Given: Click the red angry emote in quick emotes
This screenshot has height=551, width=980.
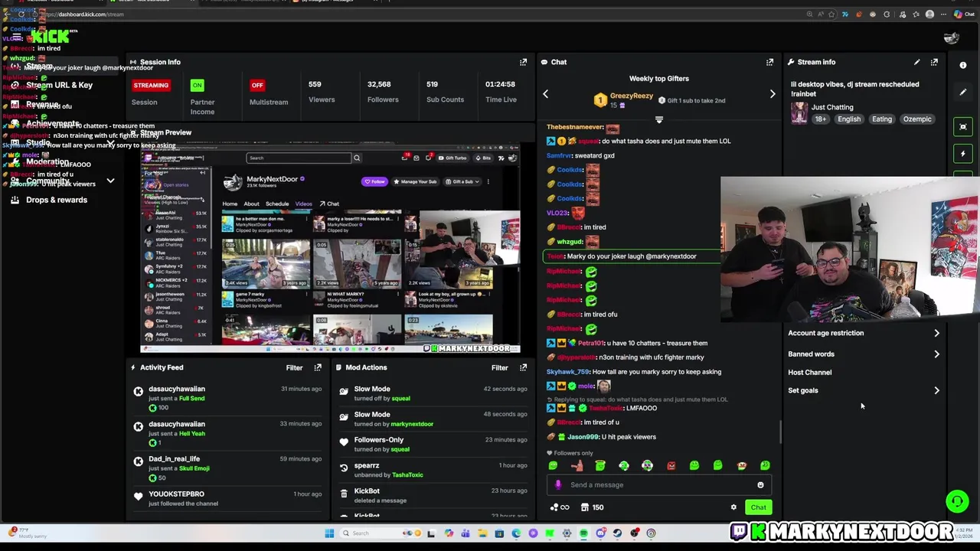Looking at the screenshot, I should (x=671, y=465).
